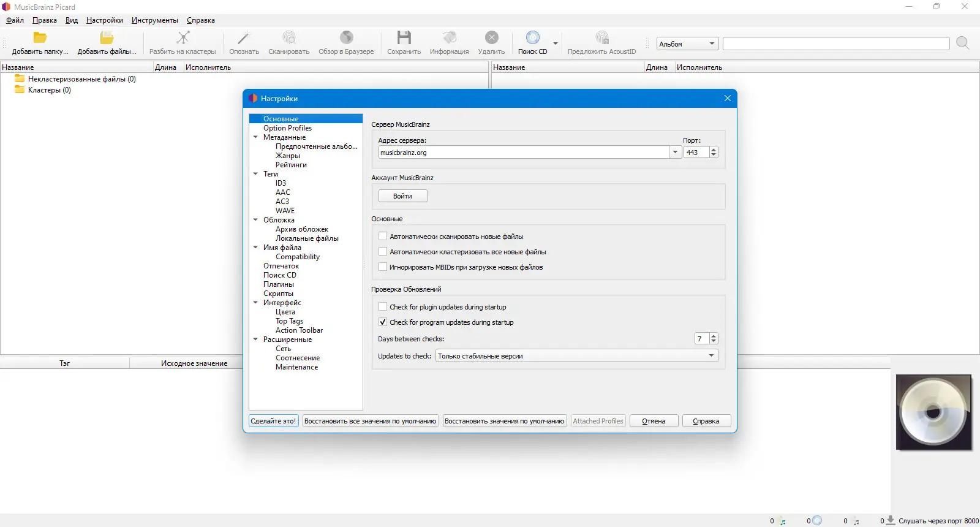Open the Файл menu
The image size is (980, 527).
[15, 20]
